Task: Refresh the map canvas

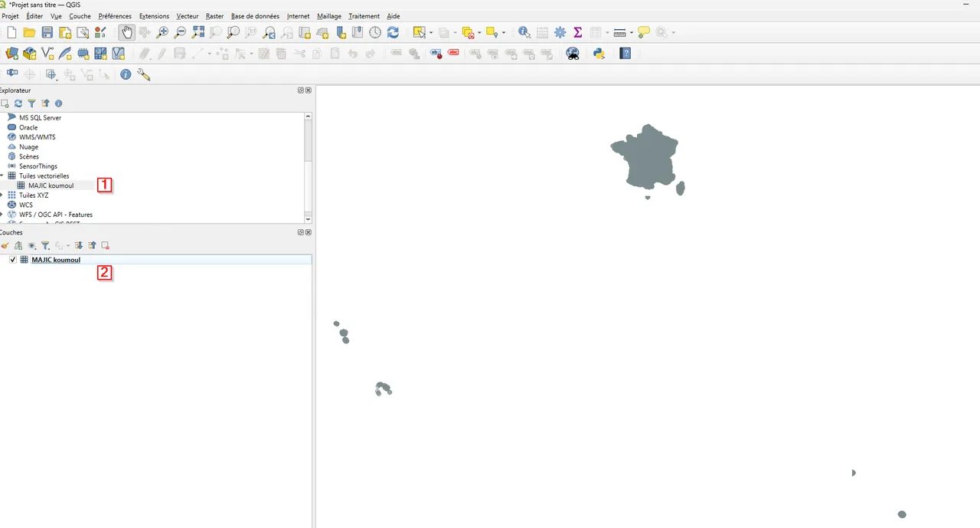Action: pyautogui.click(x=393, y=32)
